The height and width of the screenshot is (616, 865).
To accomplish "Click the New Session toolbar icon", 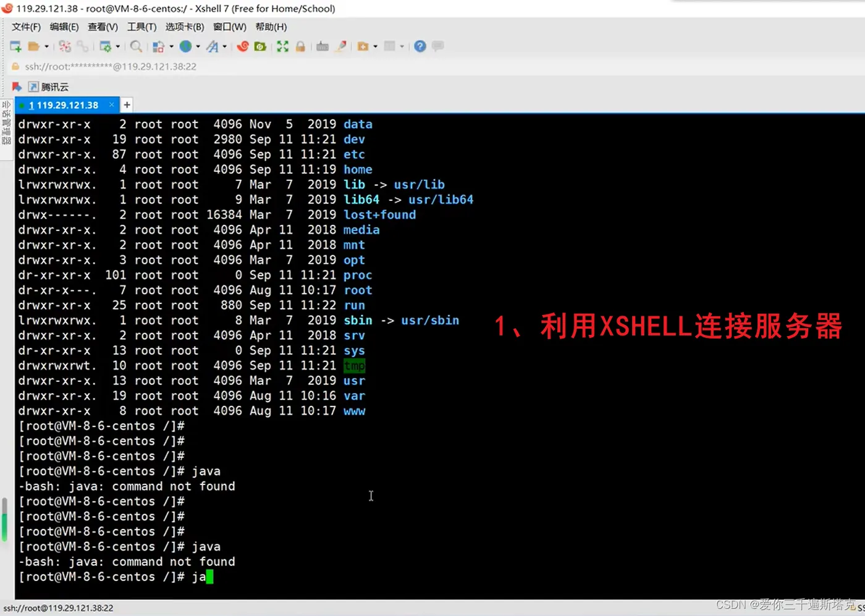I will (15, 46).
